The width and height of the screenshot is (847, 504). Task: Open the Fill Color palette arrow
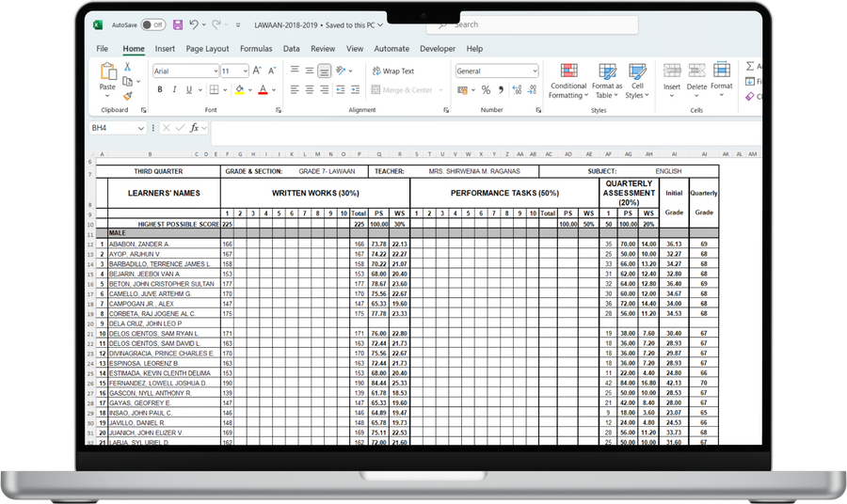[250, 90]
